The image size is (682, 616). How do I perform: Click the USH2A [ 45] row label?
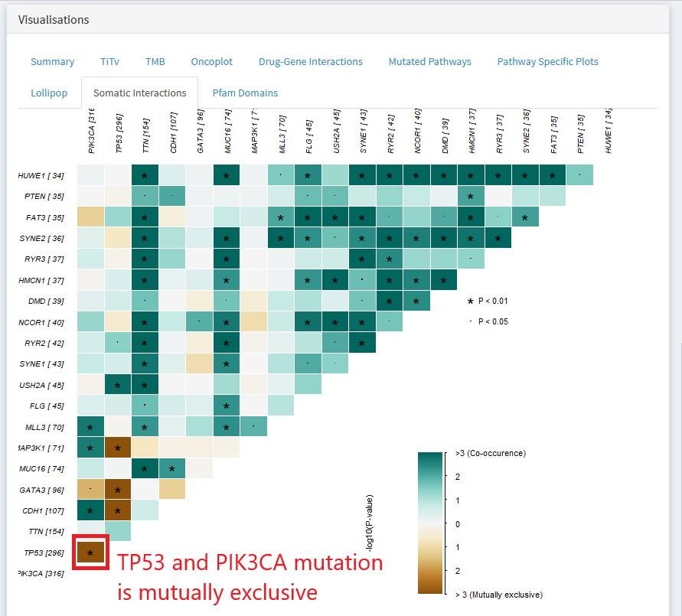coord(41,385)
